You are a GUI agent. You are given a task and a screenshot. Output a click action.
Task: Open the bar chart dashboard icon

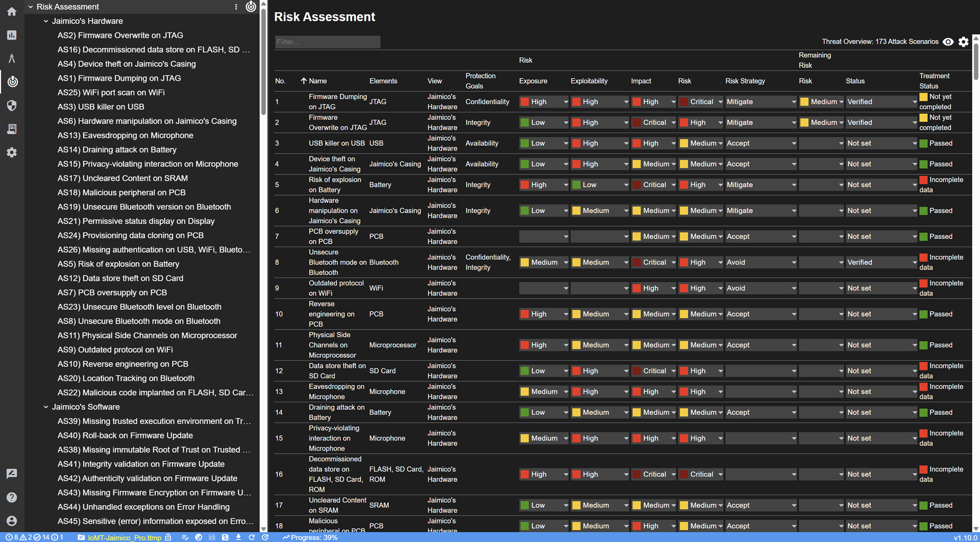(12, 35)
